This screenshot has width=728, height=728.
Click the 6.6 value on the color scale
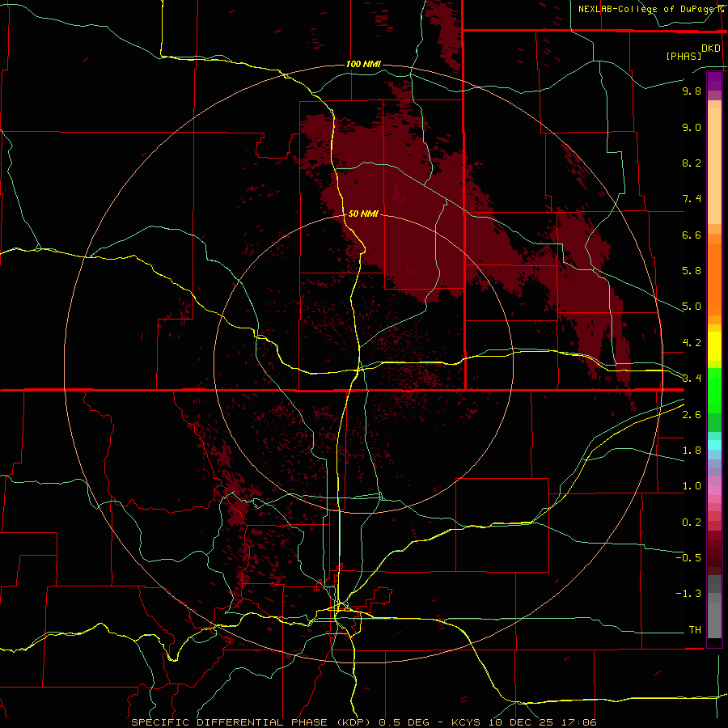coord(692,235)
